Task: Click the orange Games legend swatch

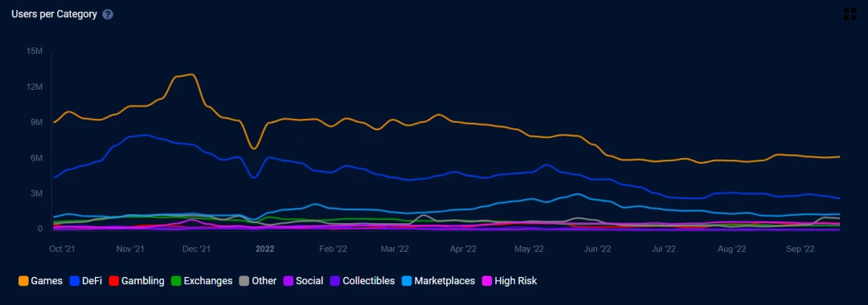Action: [x=23, y=281]
